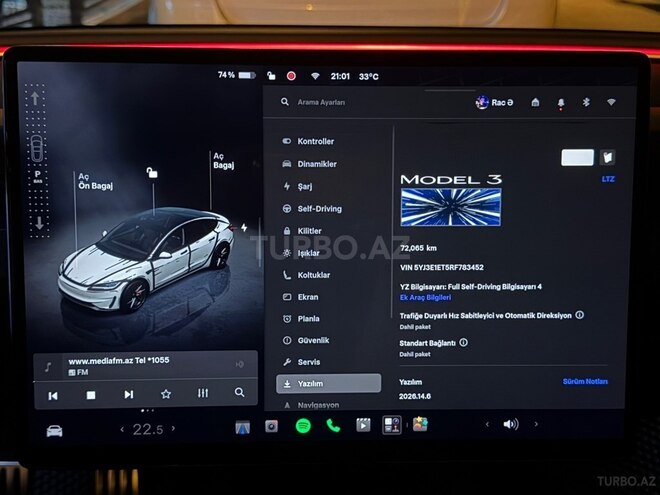Tap the unlock icon above the car
Screen dimensions: 660x495
152,172
